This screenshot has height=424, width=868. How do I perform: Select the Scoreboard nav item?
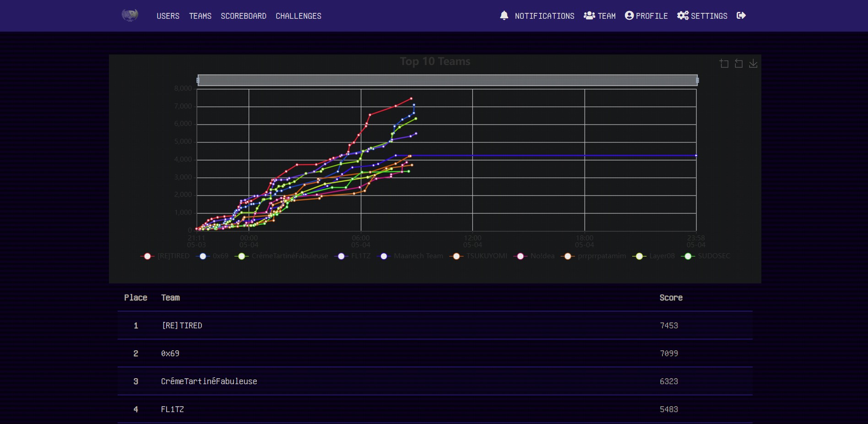click(244, 16)
